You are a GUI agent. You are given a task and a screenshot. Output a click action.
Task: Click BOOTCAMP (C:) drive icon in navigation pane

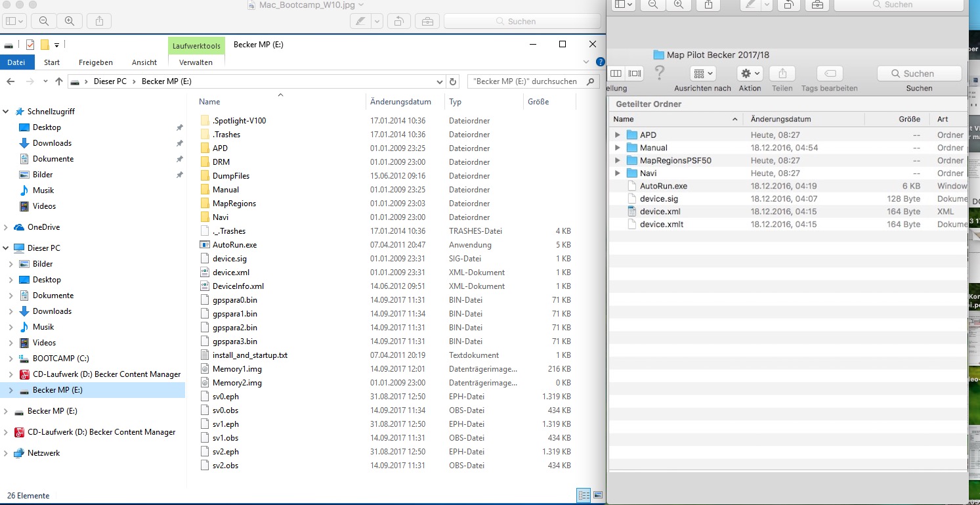click(24, 359)
